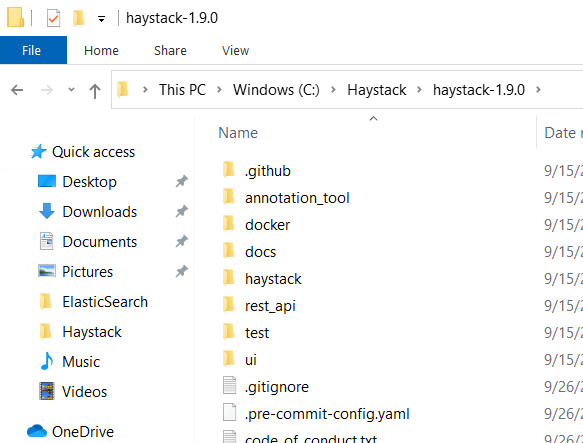
Task: Navigate to Windows (C:) breadcrumb
Action: coord(276,90)
